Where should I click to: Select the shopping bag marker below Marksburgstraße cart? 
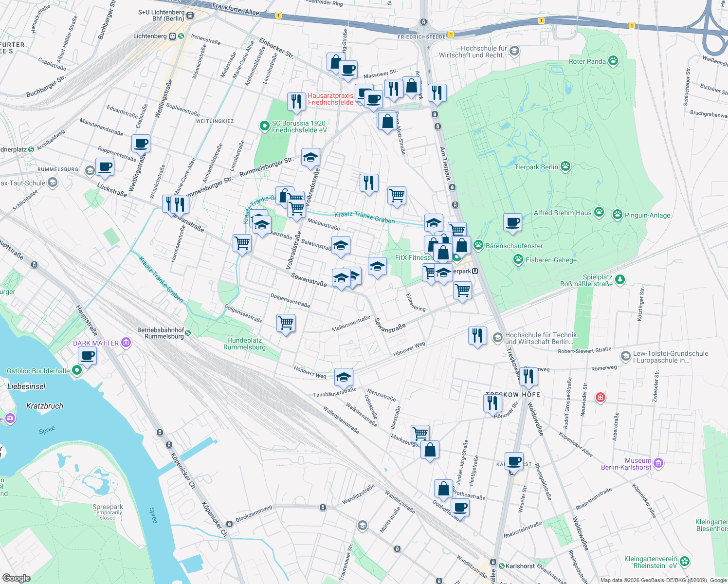[x=430, y=450]
